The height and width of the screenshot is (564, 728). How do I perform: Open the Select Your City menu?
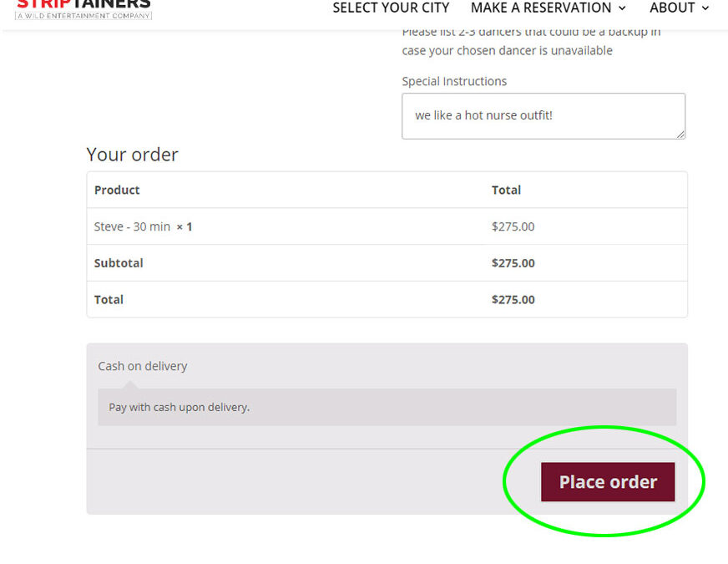click(x=391, y=8)
